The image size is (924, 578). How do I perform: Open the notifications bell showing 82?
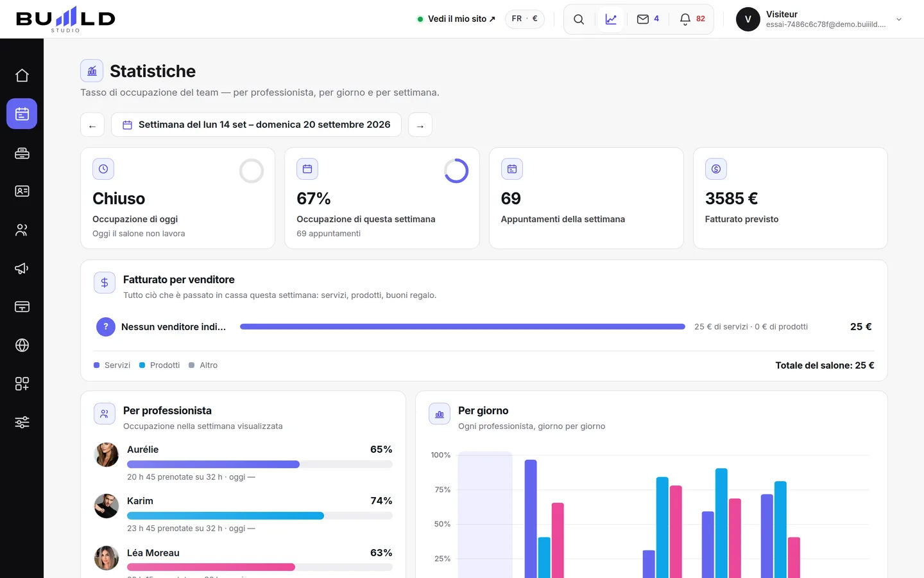692,19
